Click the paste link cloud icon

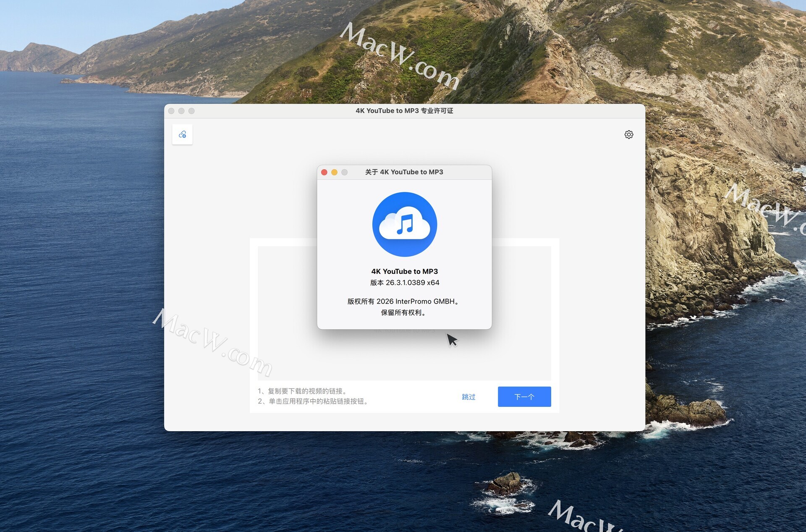point(182,134)
